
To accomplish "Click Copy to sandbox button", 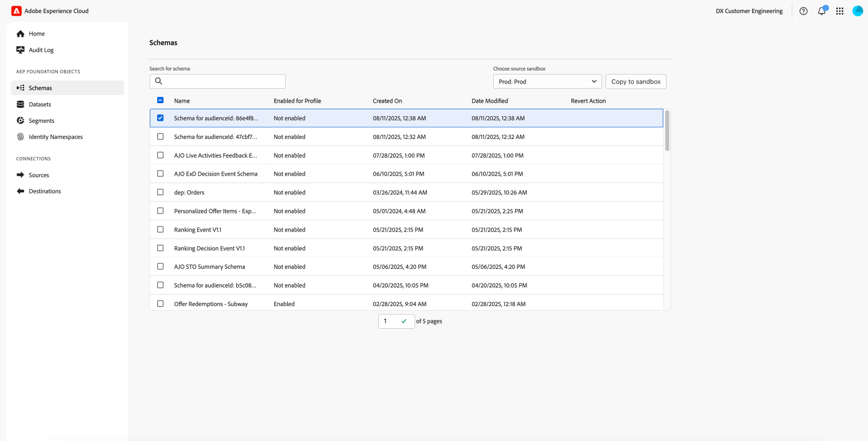I will click(x=636, y=82).
